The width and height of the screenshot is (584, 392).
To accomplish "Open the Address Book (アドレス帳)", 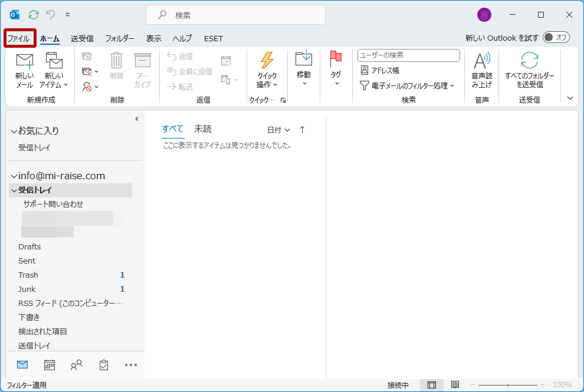I will [380, 70].
